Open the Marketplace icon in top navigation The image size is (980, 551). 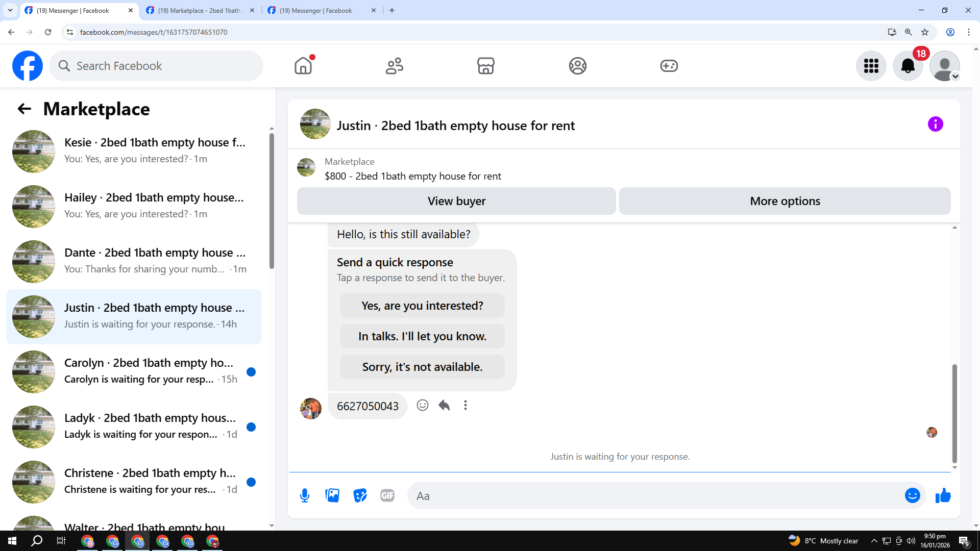click(485, 66)
